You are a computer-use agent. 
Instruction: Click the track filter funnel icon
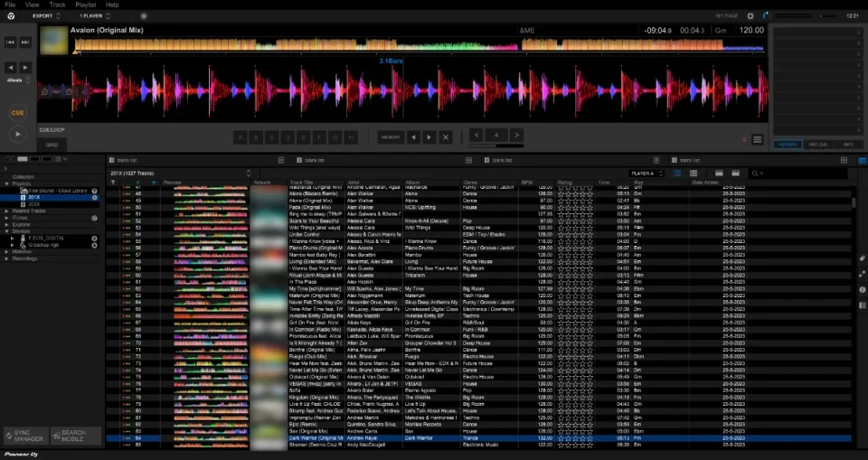[113, 183]
